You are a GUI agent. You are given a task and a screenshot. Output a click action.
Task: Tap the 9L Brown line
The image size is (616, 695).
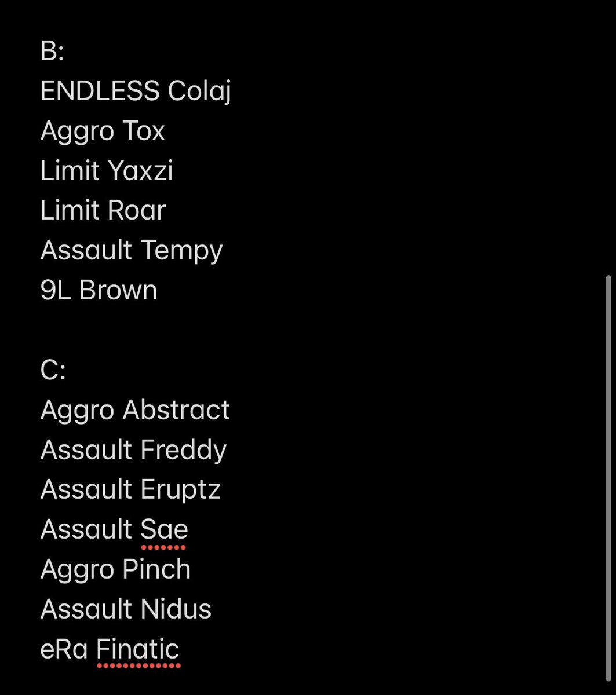(x=99, y=290)
